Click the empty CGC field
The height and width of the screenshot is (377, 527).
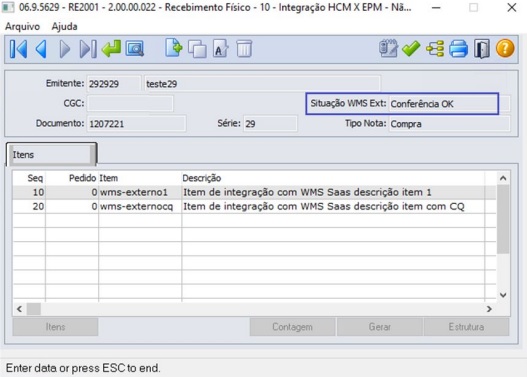[130, 103]
